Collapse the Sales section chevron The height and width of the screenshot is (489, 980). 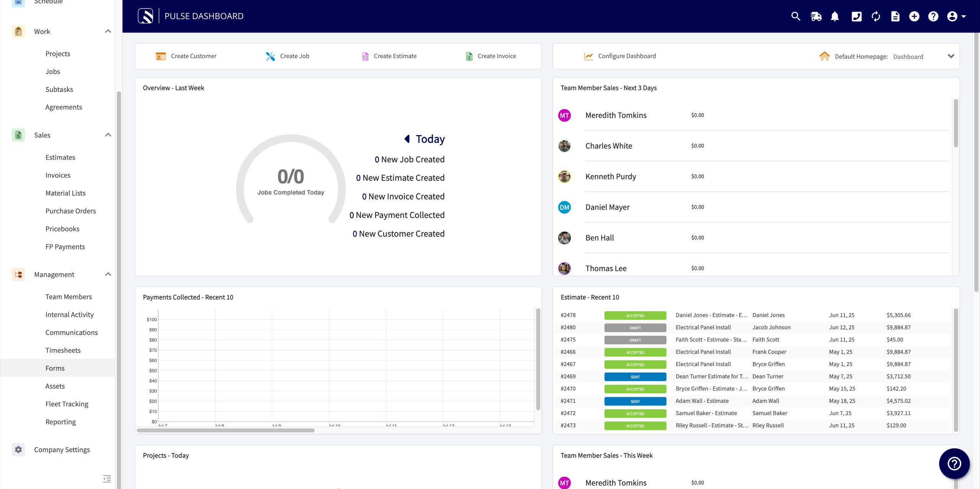[x=108, y=135]
